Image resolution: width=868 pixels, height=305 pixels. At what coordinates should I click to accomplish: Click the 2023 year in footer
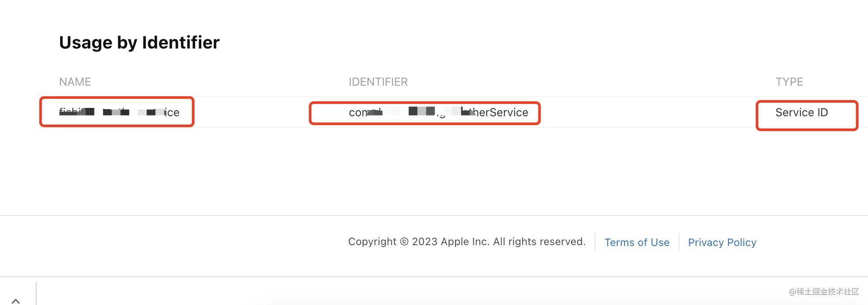(x=424, y=242)
